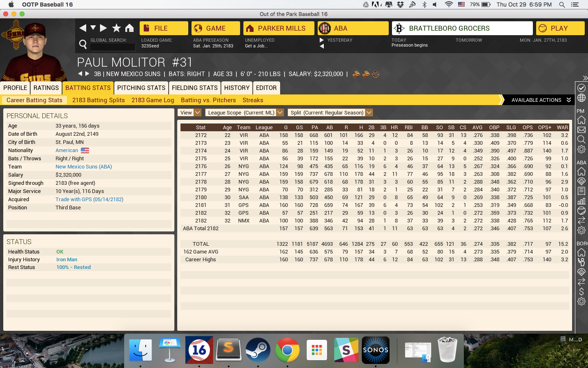588x368 pixels.
Task: Click into the Global Search input field
Action: click(x=113, y=47)
